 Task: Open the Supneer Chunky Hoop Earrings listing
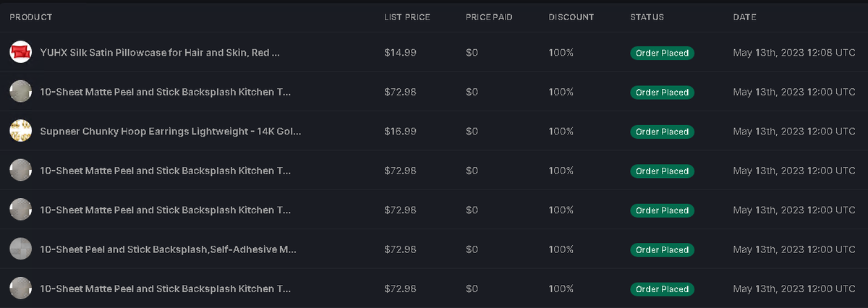pos(171,132)
